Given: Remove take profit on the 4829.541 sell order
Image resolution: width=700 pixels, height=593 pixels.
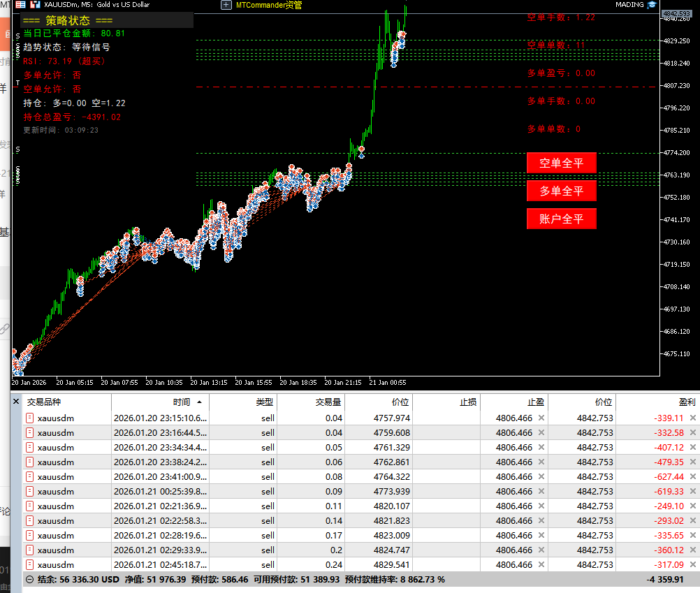Looking at the screenshot, I should (541, 564).
